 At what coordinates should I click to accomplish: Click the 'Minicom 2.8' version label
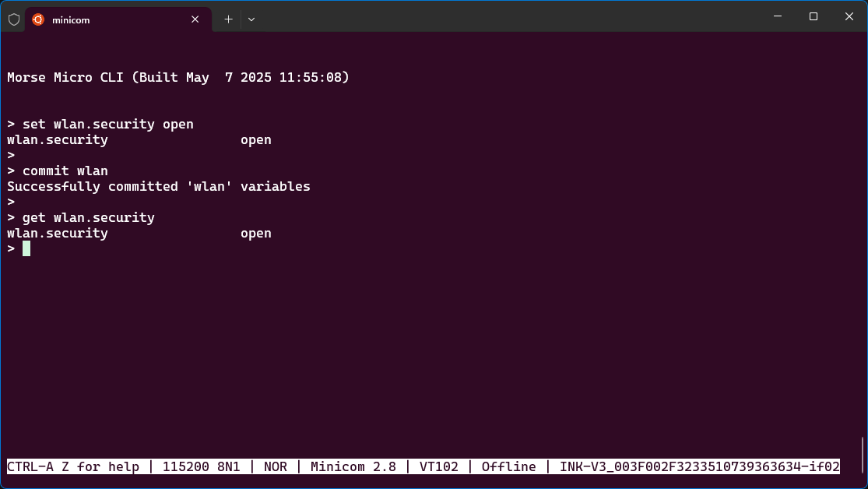[x=353, y=467]
